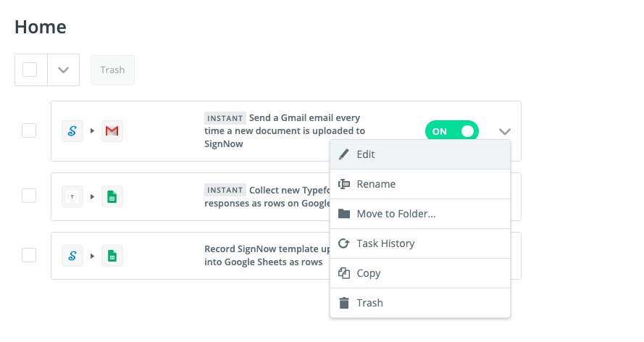Check the box for the Gmail zap

(x=29, y=130)
